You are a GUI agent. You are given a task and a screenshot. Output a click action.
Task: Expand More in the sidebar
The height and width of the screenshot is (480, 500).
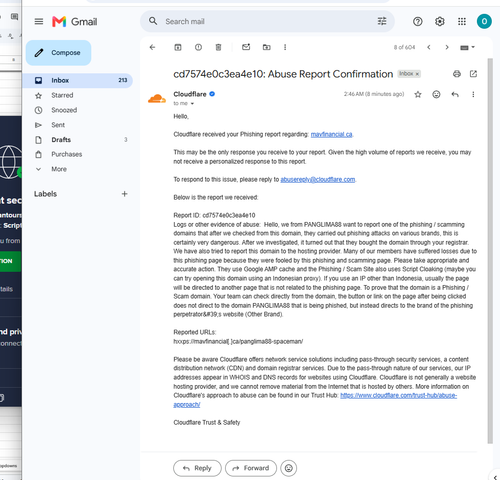point(59,169)
